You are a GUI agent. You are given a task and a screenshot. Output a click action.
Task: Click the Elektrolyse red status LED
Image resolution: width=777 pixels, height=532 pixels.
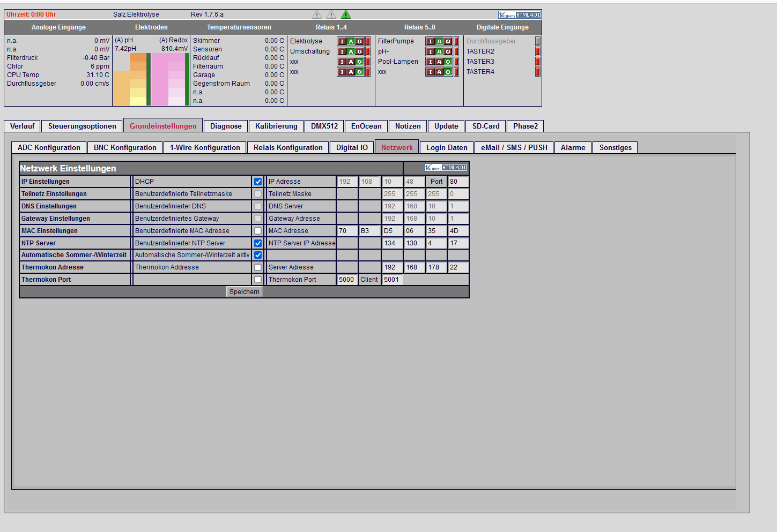click(x=368, y=41)
